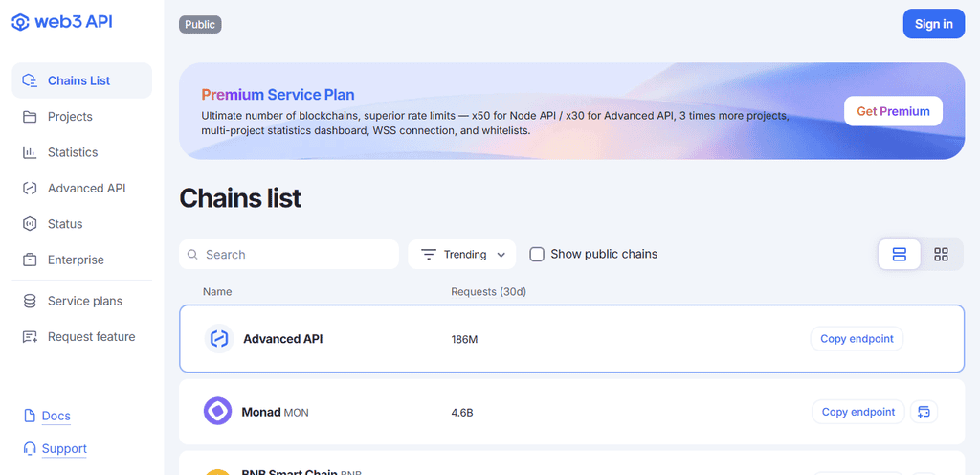Screen dimensions: 980x475
Task: Focus the chain Search field
Action: pyautogui.click(x=289, y=255)
